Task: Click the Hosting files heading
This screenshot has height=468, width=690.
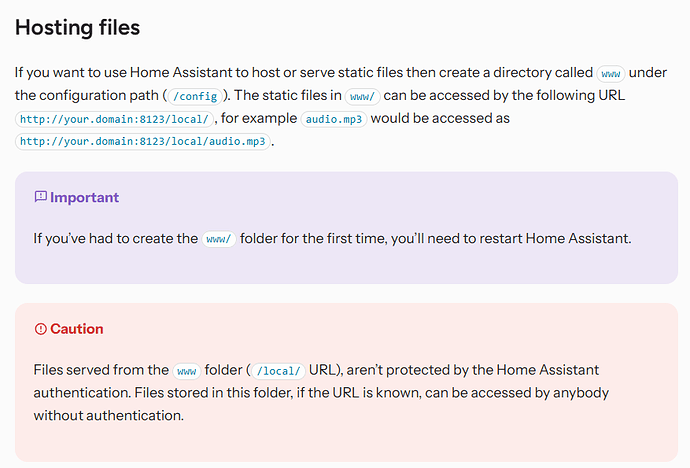Action: pos(77,28)
